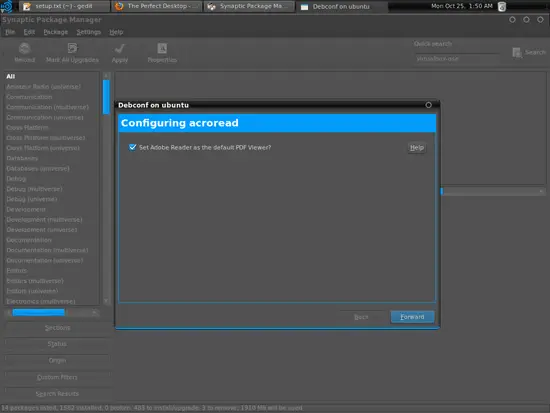550x413 pixels.
Task: Uncheck Set Adobe Reader as default PDF viewer
Action: click(x=132, y=147)
